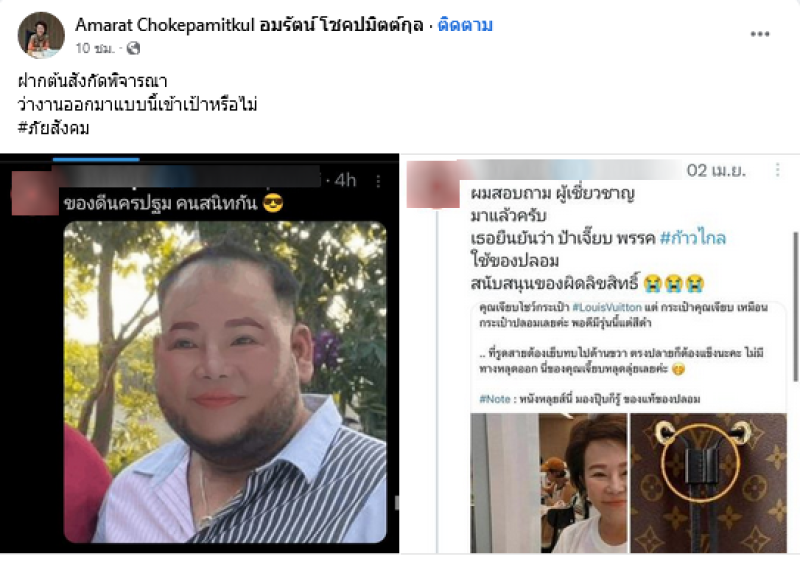Open Amarat Chokepamitkul profile name link
Screen dimensions: 800x565
click(x=249, y=25)
